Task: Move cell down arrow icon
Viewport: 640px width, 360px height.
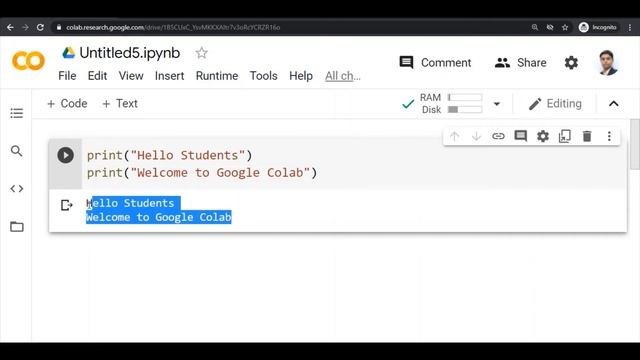Action: 476,136
